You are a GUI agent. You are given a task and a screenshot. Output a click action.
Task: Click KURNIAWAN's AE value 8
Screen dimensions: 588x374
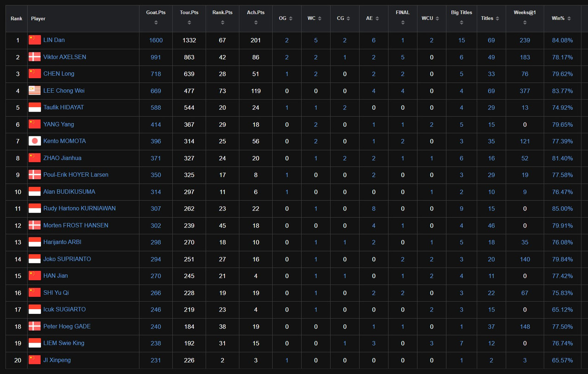click(x=373, y=209)
